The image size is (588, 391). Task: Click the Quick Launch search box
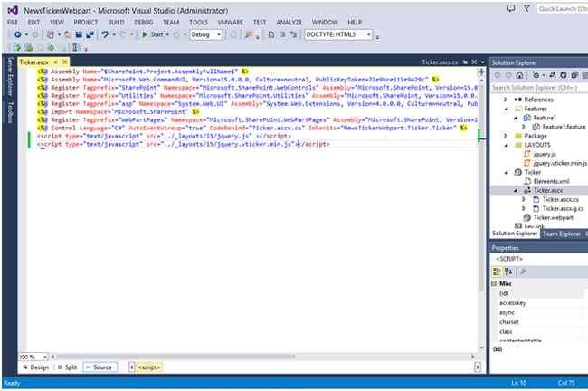(563, 8)
